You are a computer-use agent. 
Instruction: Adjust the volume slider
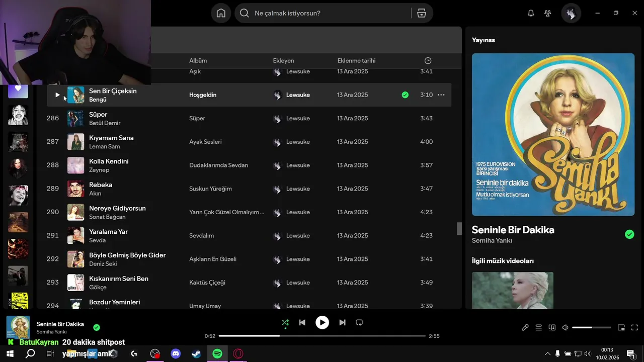pos(592,327)
